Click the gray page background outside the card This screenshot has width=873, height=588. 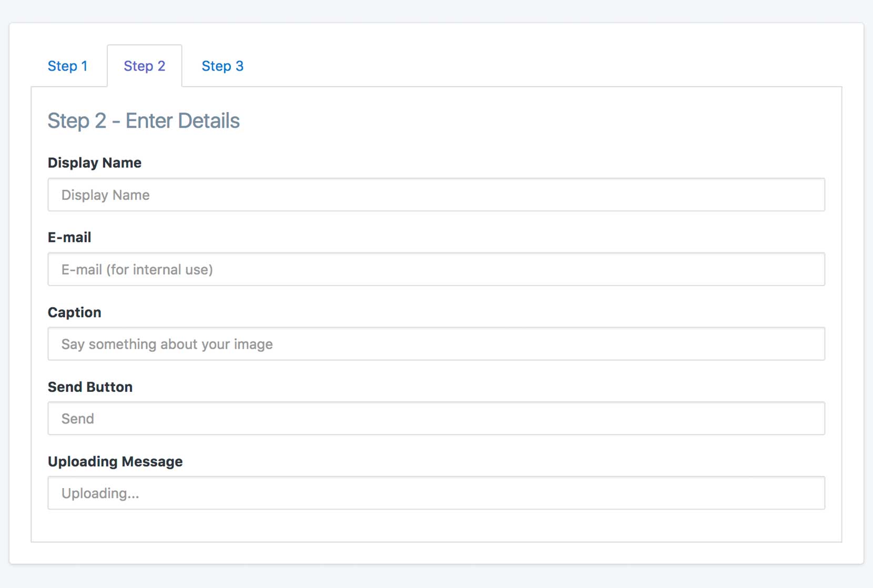436,576
